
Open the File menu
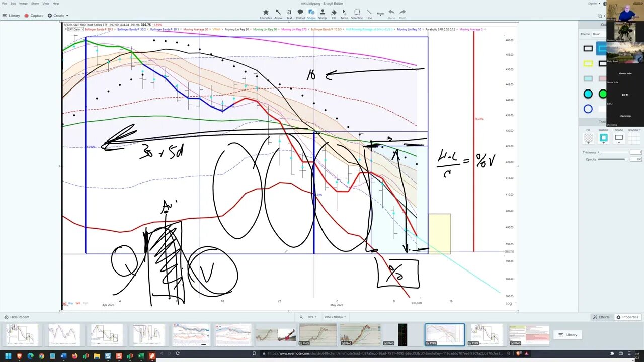tap(5, 3)
